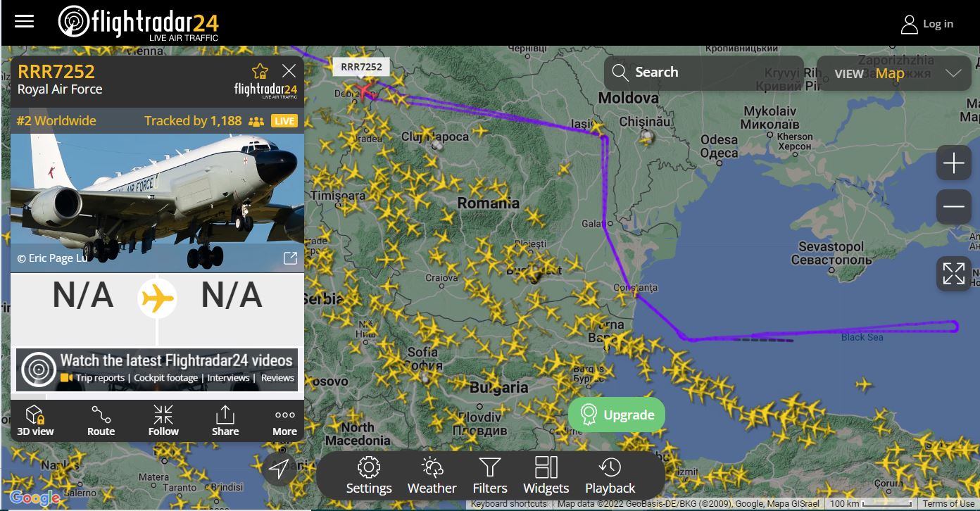This screenshot has width=980, height=511.
Task: Open the Widgets menu
Action: (546, 476)
